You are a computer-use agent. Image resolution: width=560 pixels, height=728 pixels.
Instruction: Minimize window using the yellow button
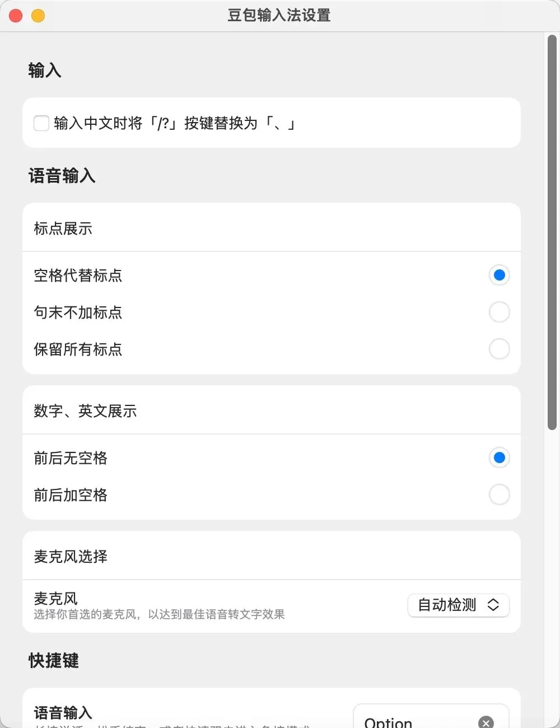pyautogui.click(x=38, y=16)
